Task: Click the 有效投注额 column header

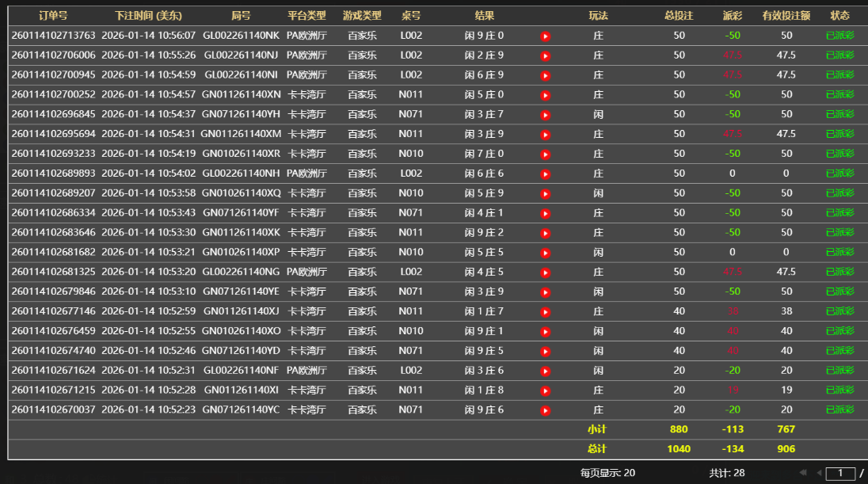Action: coord(786,16)
